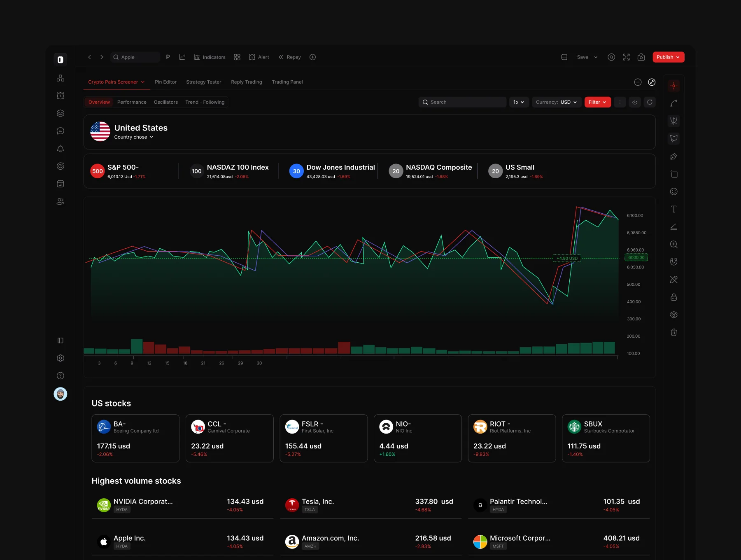
Task: Select the Trend - Following sub-tab
Action: 205,102
